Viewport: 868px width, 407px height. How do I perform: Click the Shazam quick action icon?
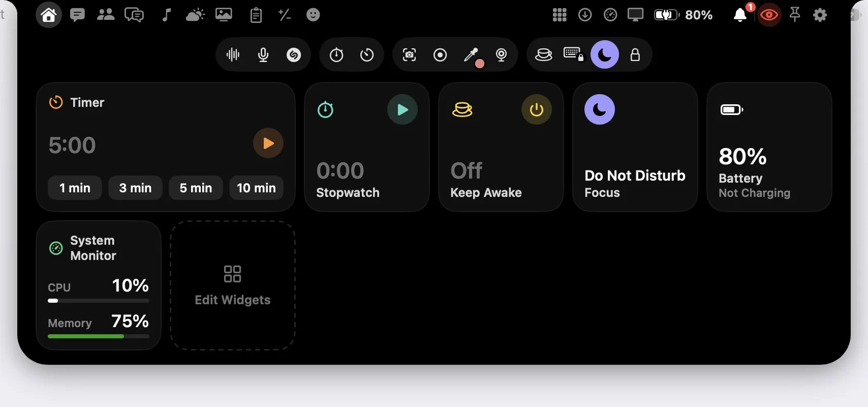tap(294, 54)
